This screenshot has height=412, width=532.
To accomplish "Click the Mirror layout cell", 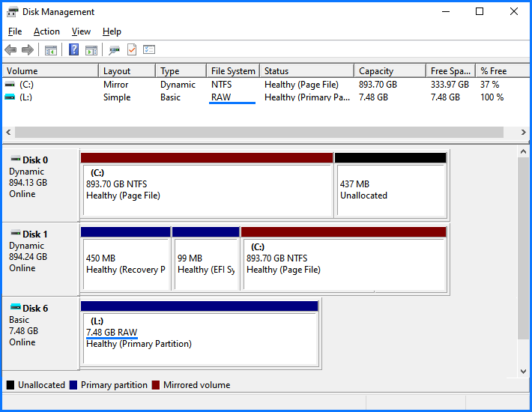I will pyautogui.click(x=115, y=85).
